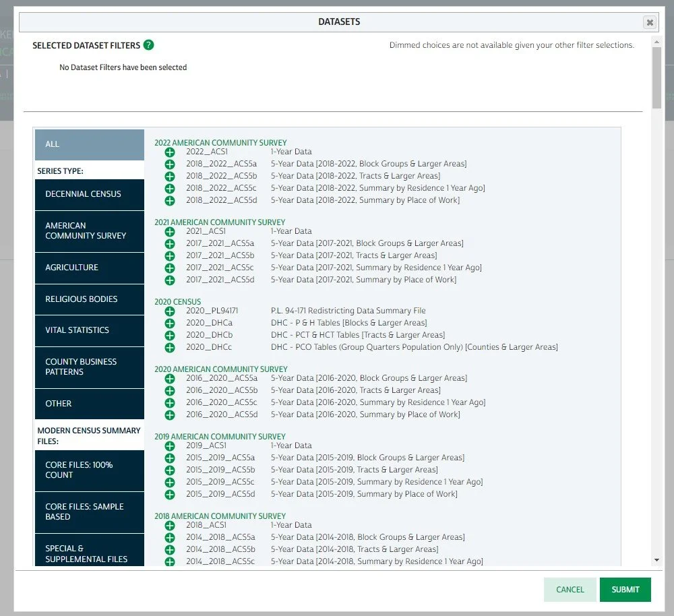Submit the dataset selection
Viewport: 674px width, 616px height.
pyautogui.click(x=625, y=590)
